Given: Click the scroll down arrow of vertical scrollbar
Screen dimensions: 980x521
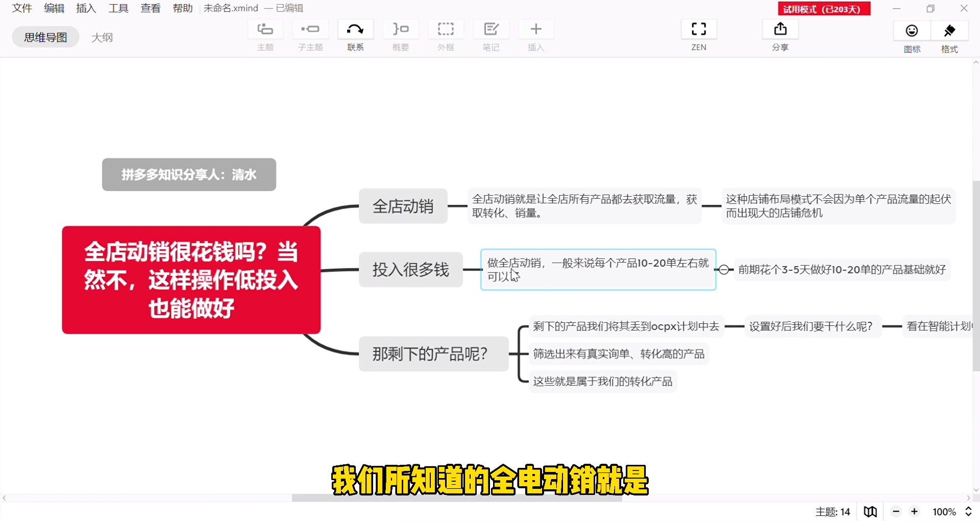Looking at the screenshot, I should [976, 490].
